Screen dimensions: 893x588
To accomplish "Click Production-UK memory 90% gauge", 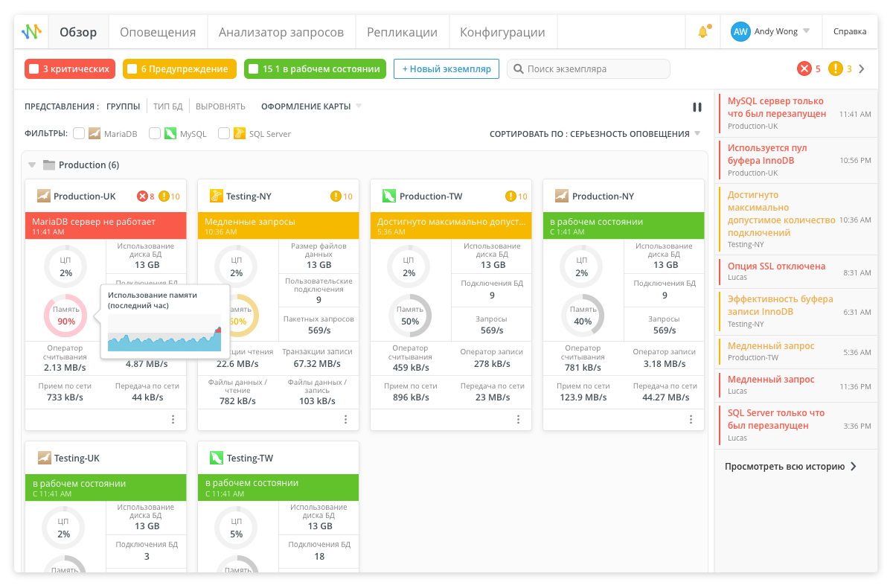I will [x=66, y=315].
